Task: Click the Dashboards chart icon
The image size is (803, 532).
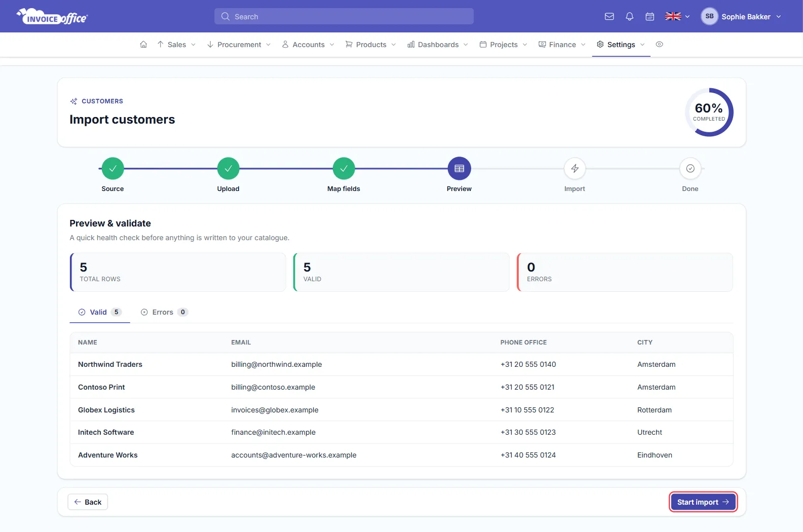Action: (411, 45)
